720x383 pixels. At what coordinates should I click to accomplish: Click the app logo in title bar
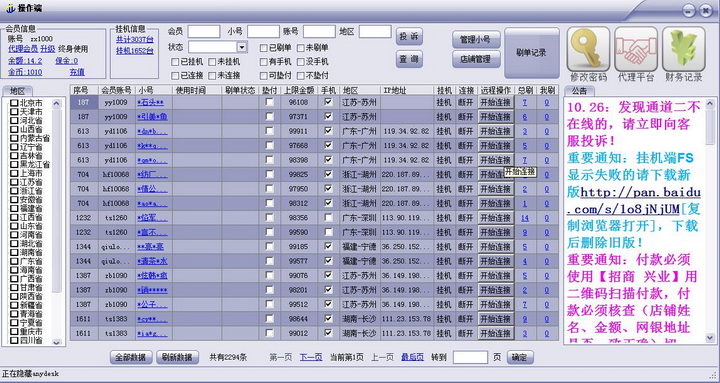coord(10,9)
